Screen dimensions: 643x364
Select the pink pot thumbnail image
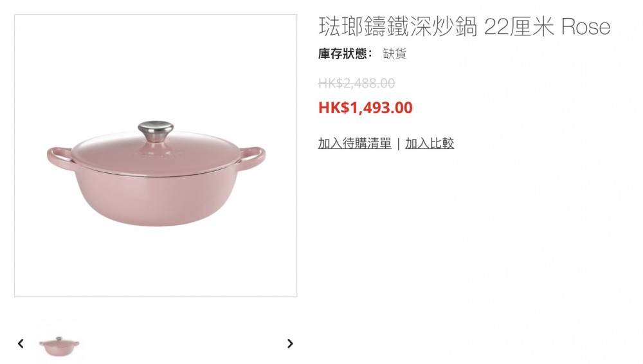pyautogui.click(x=59, y=347)
